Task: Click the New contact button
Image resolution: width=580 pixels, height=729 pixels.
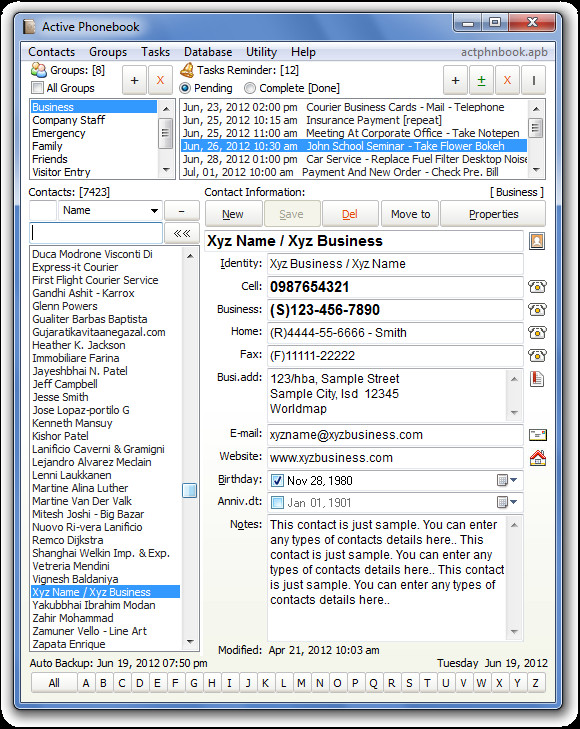Action: point(233,214)
